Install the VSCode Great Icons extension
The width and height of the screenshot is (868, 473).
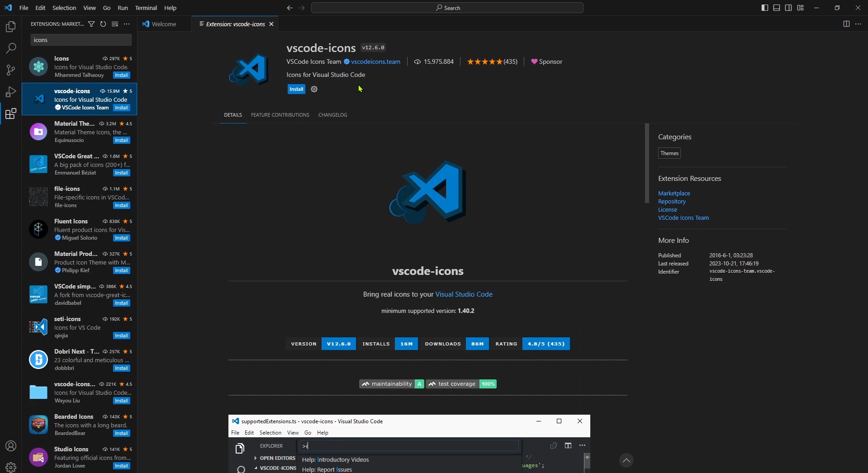(x=122, y=173)
